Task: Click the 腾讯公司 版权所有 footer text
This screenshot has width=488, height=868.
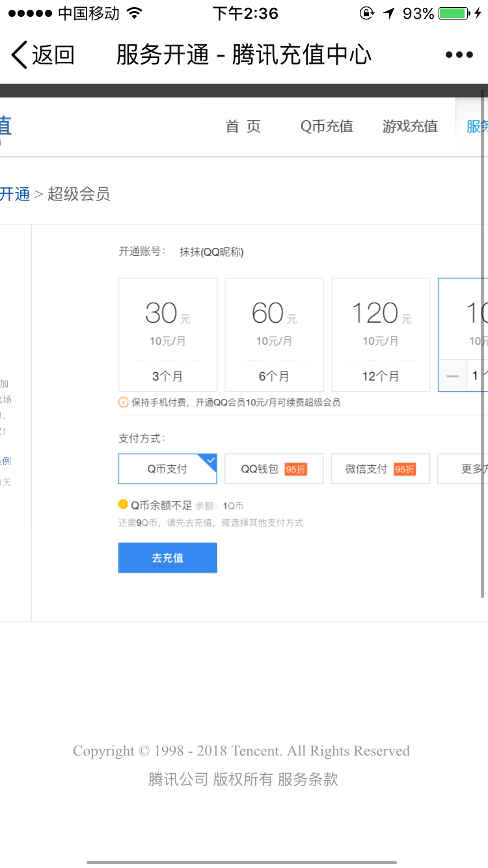Action: coord(211,779)
